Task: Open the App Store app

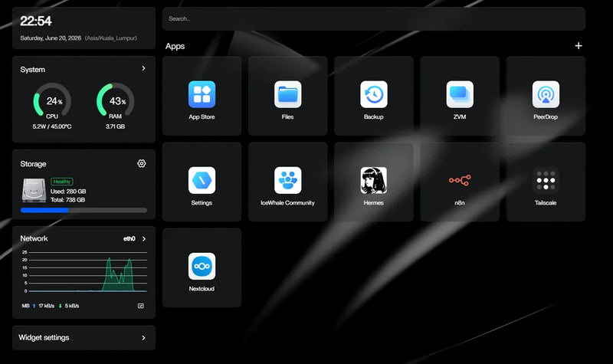Action: 202,97
